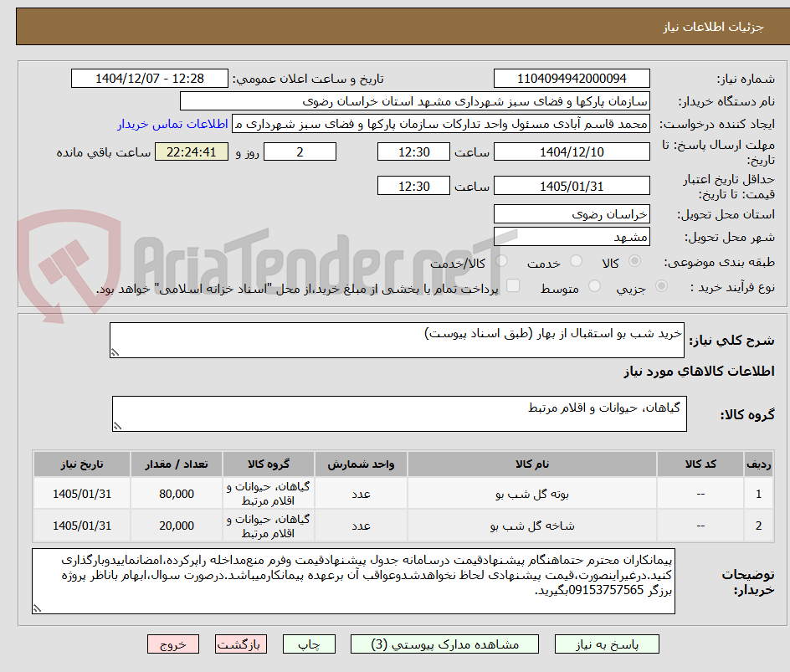790x672 pixels.
Task: Click the تاریخ نیاز column header
Action: pyautogui.click(x=82, y=464)
